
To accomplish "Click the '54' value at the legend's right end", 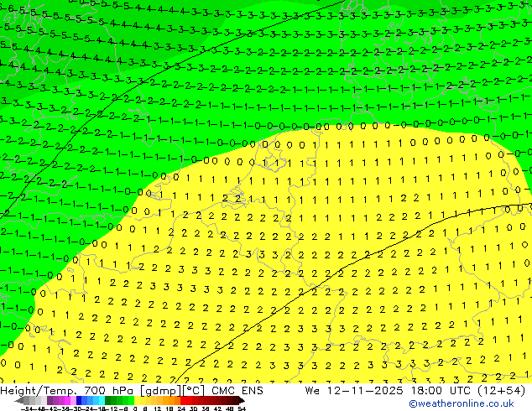I will 241,408.
